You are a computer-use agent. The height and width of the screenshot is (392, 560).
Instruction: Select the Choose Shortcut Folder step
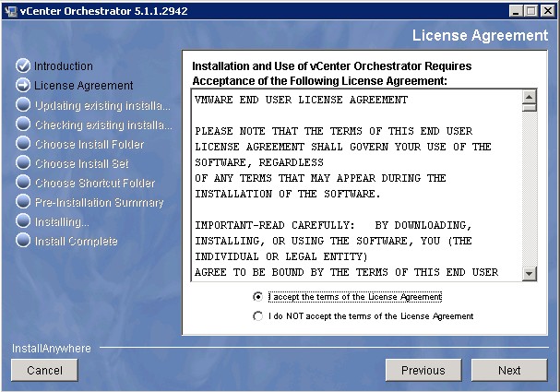click(x=95, y=183)
